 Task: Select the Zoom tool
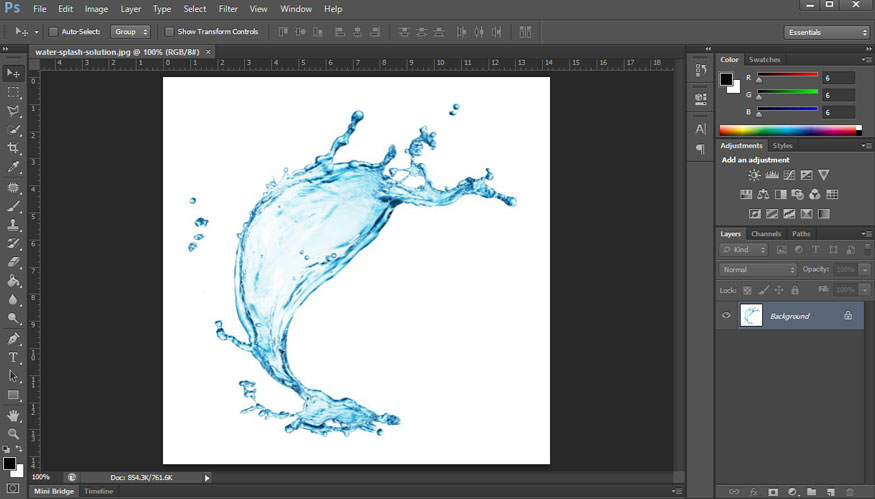[13, 434]
